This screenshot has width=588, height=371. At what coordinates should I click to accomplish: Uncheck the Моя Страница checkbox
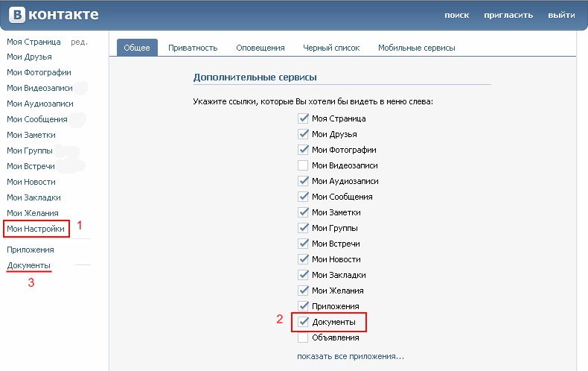tap(303, 118)
